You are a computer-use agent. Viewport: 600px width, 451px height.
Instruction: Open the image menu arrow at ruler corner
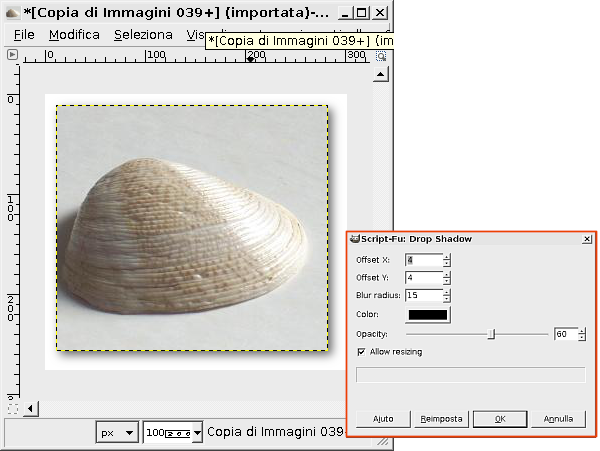pyautogui.click(x=13, y=56)
